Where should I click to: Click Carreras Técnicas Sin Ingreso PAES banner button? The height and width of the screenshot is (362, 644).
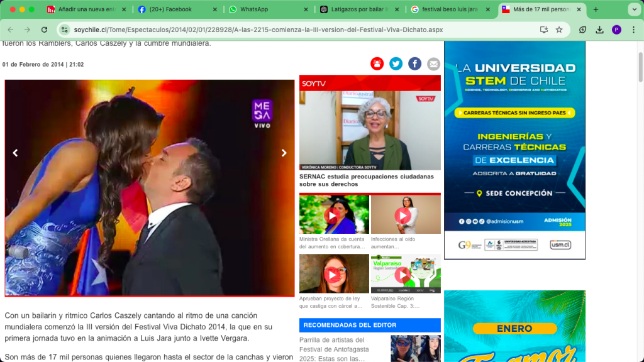coord(514,113)
